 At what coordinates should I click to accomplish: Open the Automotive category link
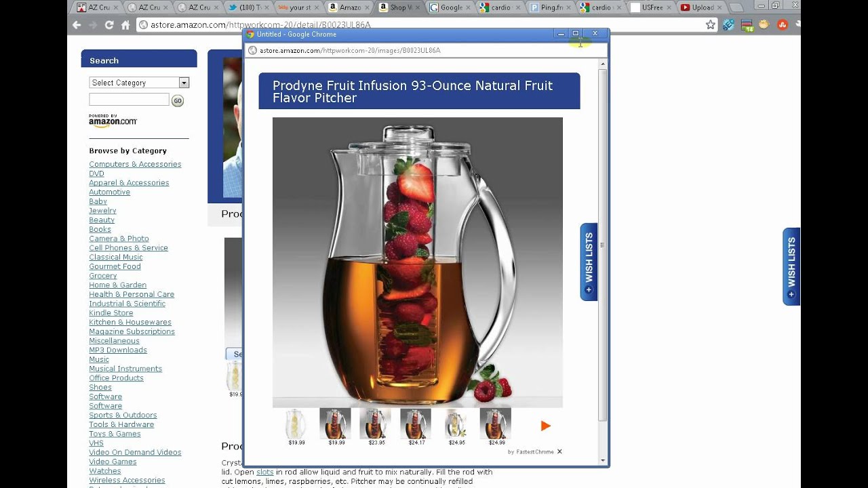click(x=109, y=192)
